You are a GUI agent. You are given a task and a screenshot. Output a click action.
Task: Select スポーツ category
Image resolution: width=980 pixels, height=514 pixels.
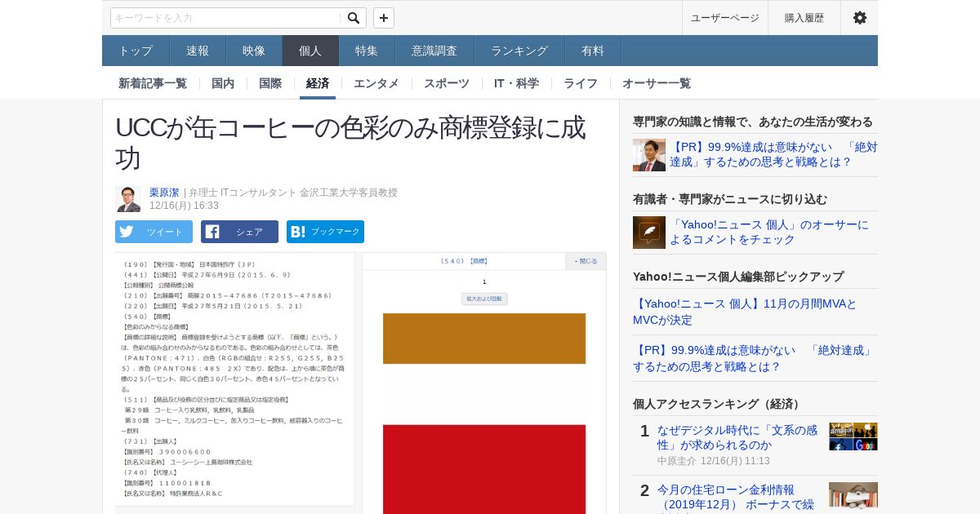coord(447,83)
